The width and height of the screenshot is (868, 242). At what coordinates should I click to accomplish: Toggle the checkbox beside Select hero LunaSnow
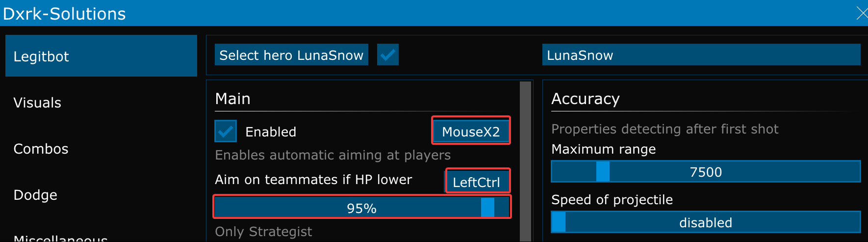pyautogui.click(x=387, y=54)
